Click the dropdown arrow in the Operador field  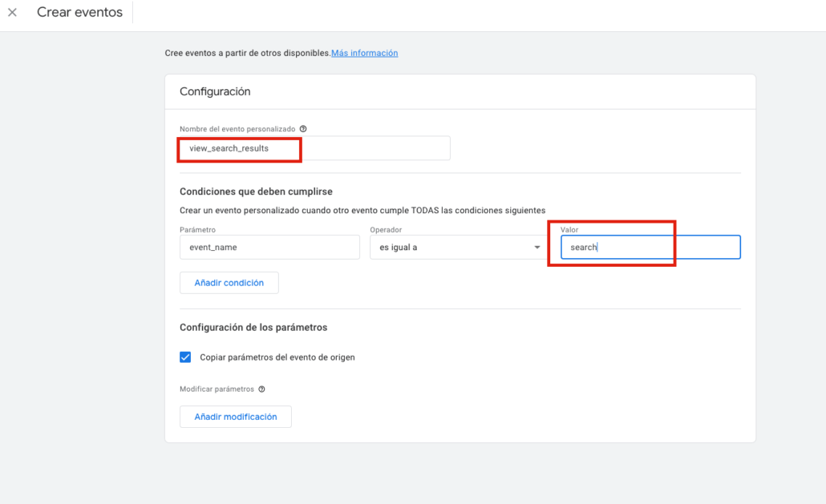[537, 247]
